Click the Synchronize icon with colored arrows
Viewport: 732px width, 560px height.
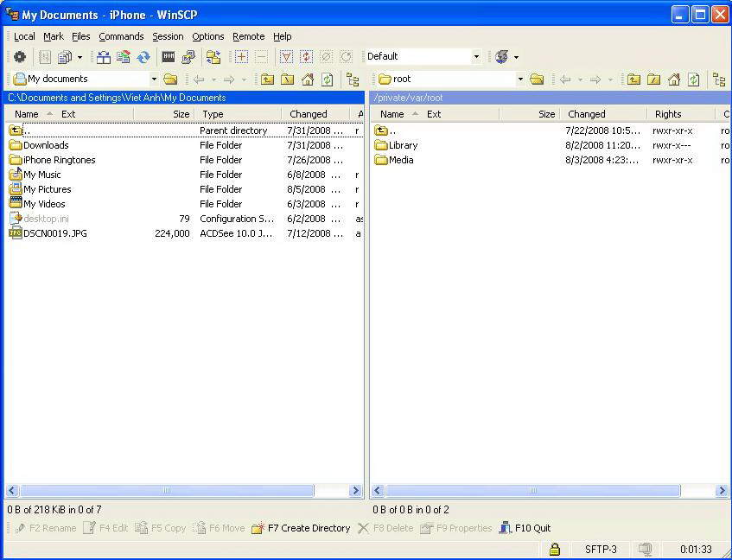[x=124, y=57]
